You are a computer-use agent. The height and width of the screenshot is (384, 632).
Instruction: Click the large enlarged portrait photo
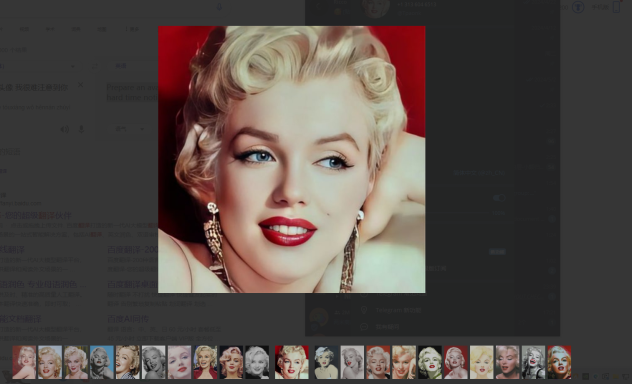pos(291,159)
